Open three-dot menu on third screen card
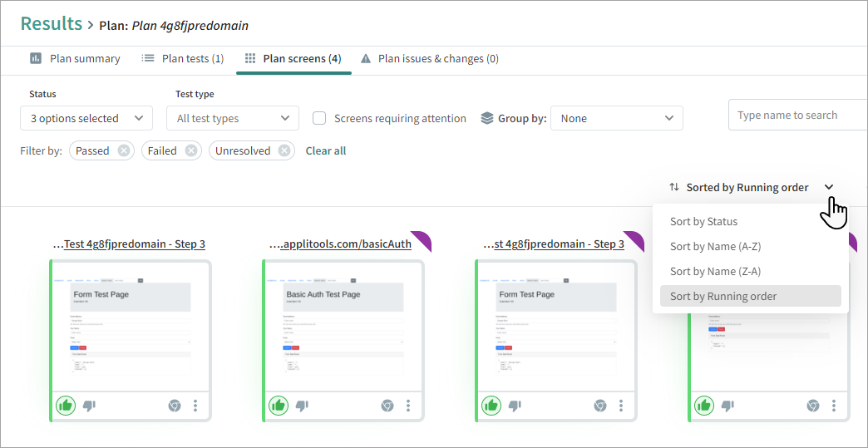This screenshot has width=868, height=448. pos(621,406)
